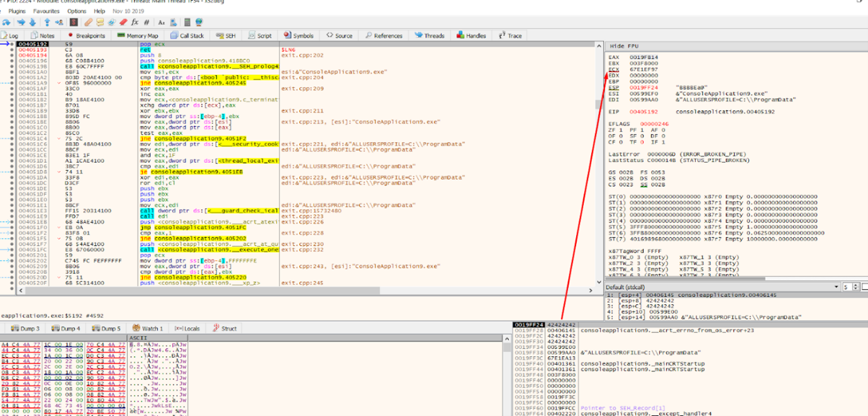Open the Help menu

coord(99,11)
